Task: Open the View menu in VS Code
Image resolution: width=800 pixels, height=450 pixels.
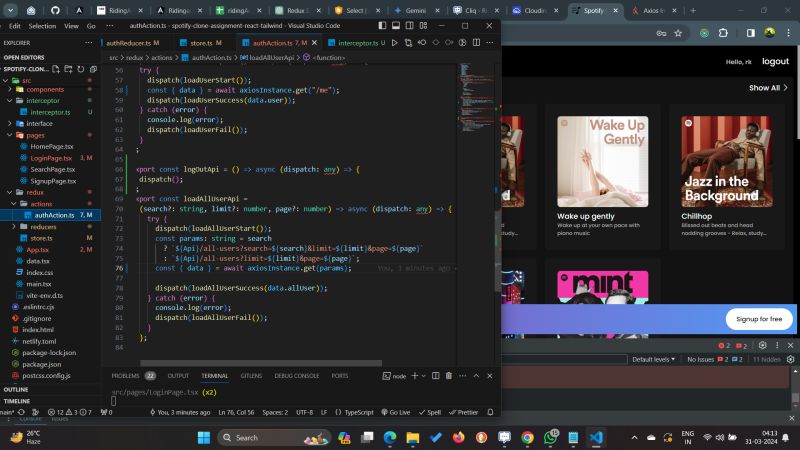Action: [71, 26]
